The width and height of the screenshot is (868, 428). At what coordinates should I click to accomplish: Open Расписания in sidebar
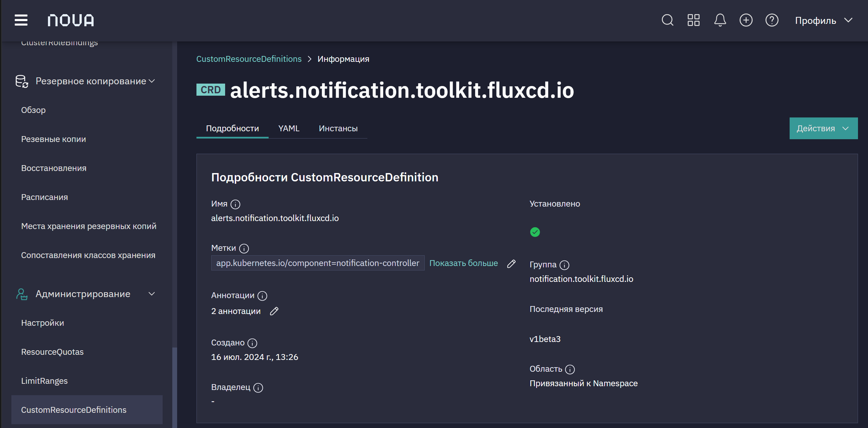click(45, 197)
